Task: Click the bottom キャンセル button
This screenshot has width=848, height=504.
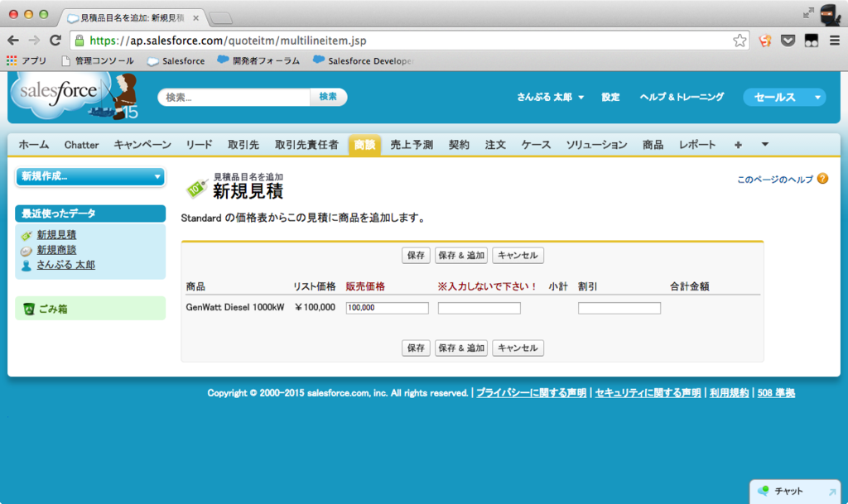Action: point(518,348)
